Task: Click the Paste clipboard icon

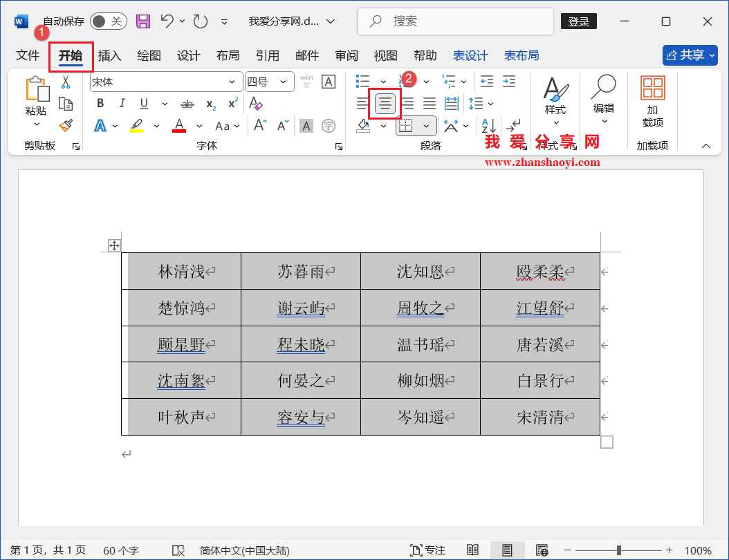Action: pyautogui.click(x=37, y=88)
